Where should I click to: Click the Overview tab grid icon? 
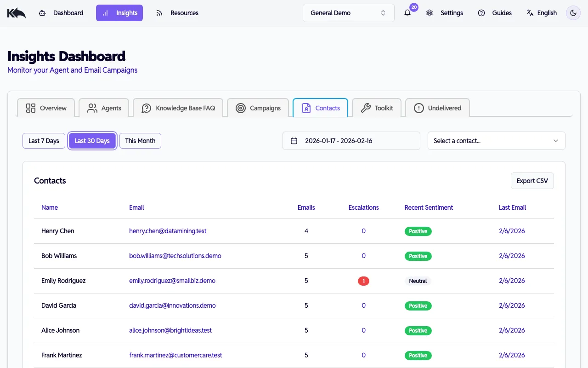point(31,108)
